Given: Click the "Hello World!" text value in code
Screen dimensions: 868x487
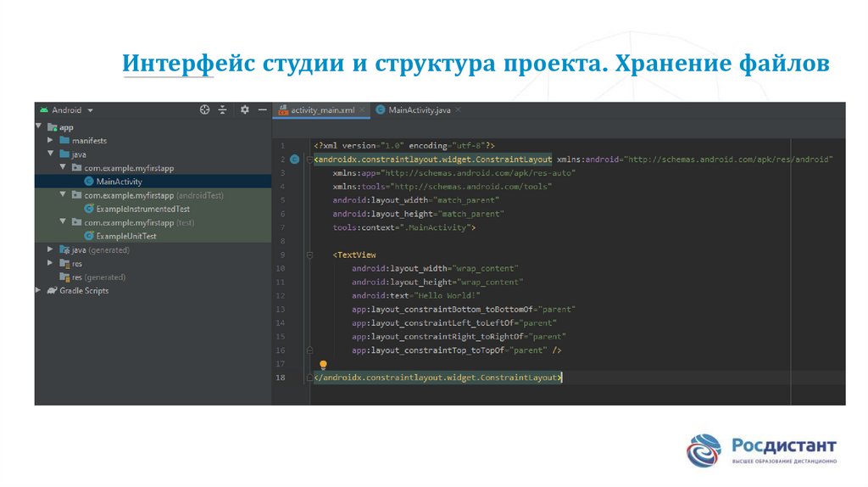Looking at the screenshot, I should [x=448, y=295].
